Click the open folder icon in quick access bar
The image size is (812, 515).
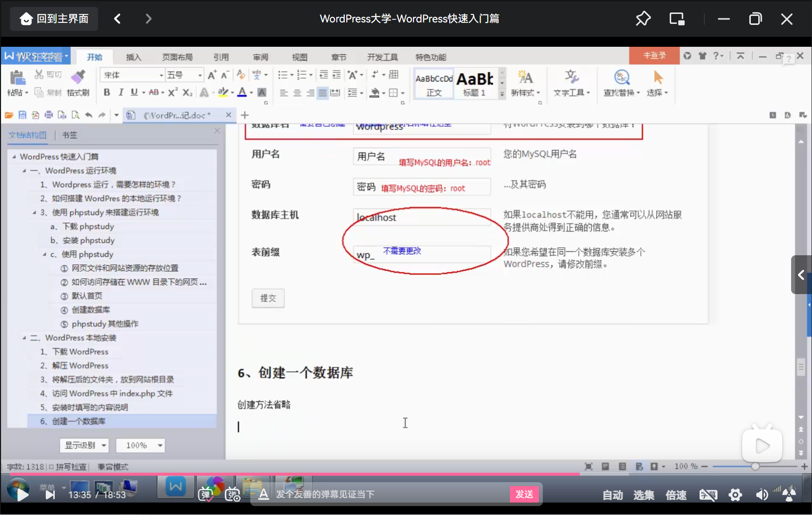tap(9, 115)
